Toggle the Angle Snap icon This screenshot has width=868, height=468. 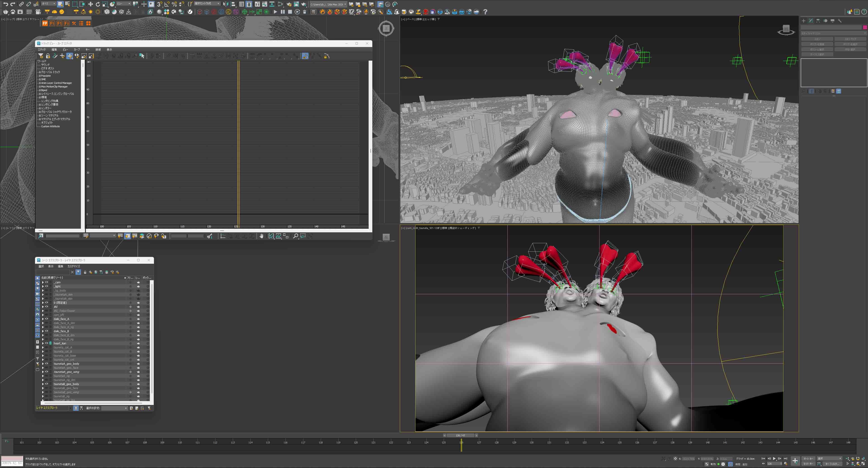tap(167, 4)
